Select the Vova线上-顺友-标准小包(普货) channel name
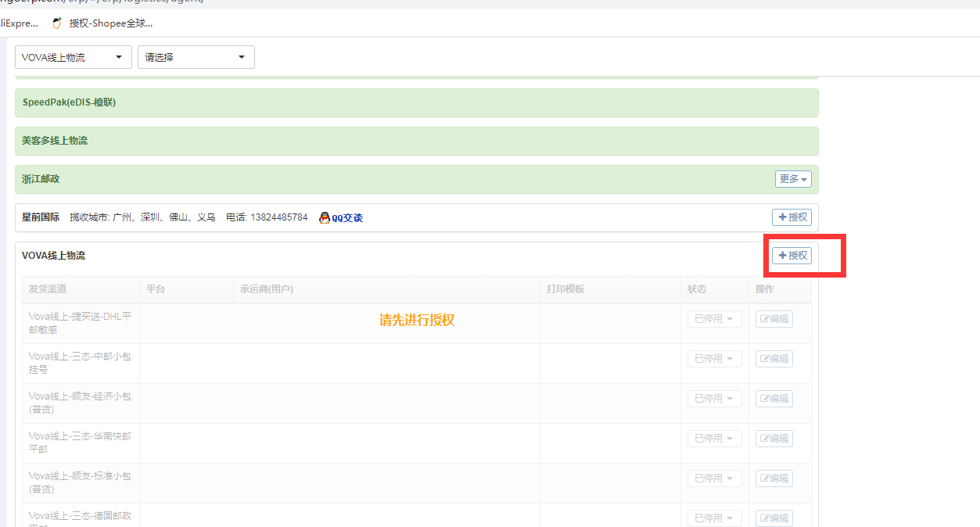The image size is (980, 527). point(80,482)
